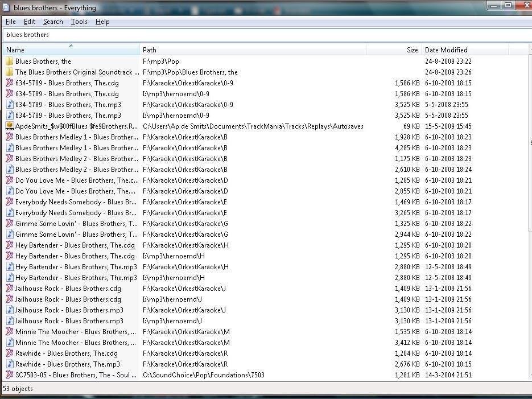Click the date '24-8-2009 23:26'
532x399 pixels.
[x=448, y=72]
